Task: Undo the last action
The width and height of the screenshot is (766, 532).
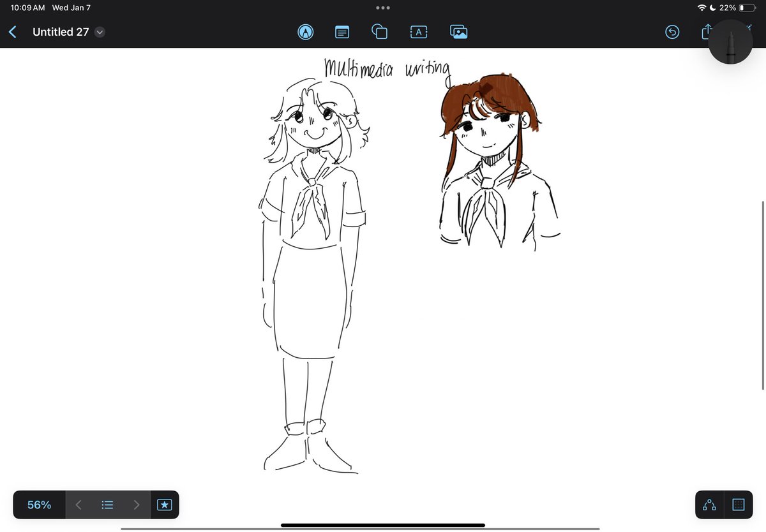Action: click(672, 32)
